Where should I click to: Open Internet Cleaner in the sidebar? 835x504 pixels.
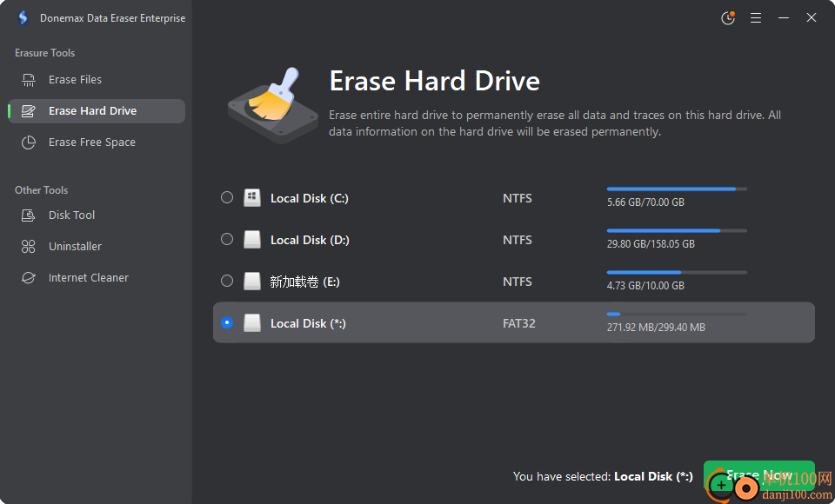pyautogui.click(x=97, y=278)
